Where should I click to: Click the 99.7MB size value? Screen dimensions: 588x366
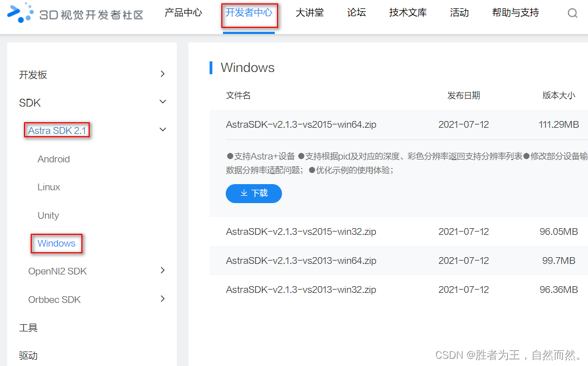pos(559,261)
